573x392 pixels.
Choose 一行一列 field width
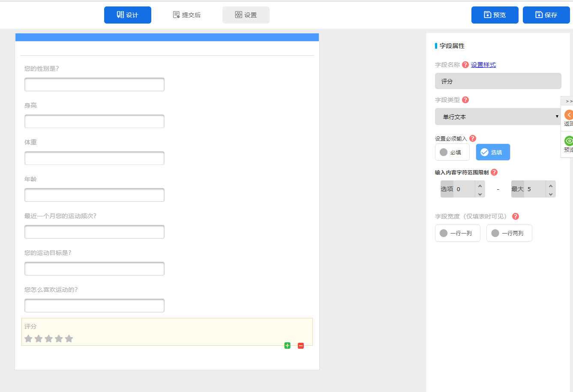pos(457,233)
